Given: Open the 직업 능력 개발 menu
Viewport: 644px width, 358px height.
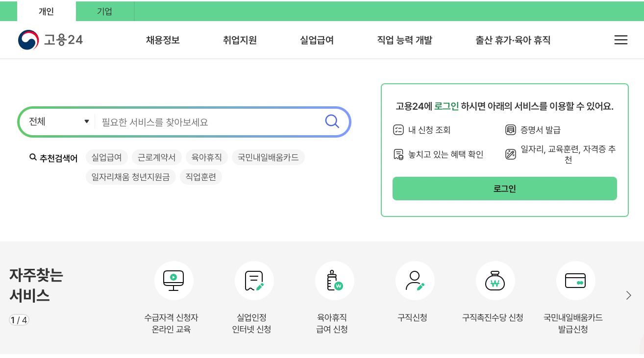Looking at the screenshot, I should (405, 40).
